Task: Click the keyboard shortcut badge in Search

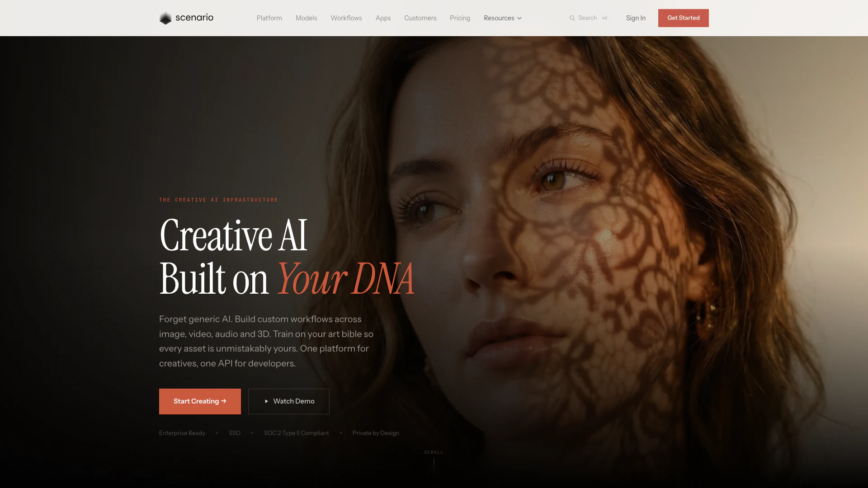Action: (605, 18)
